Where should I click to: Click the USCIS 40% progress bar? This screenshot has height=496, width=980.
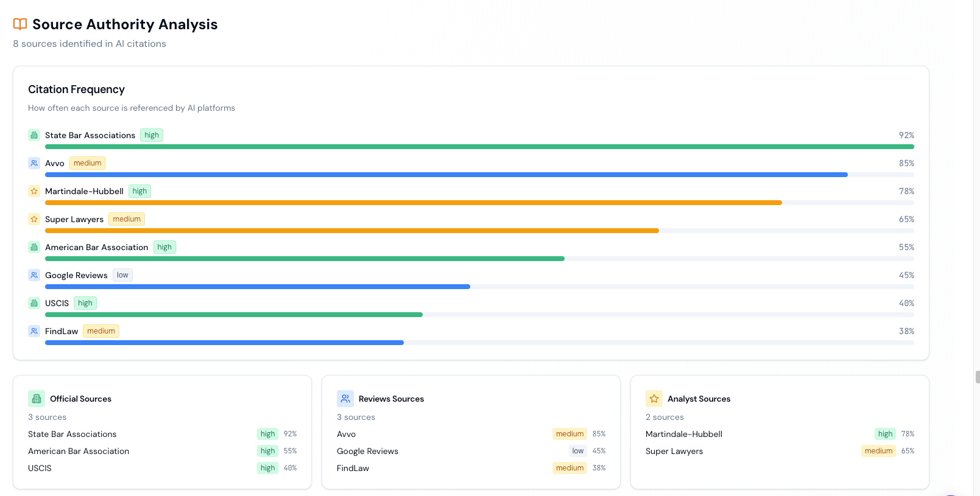click(x=479, y=315)
